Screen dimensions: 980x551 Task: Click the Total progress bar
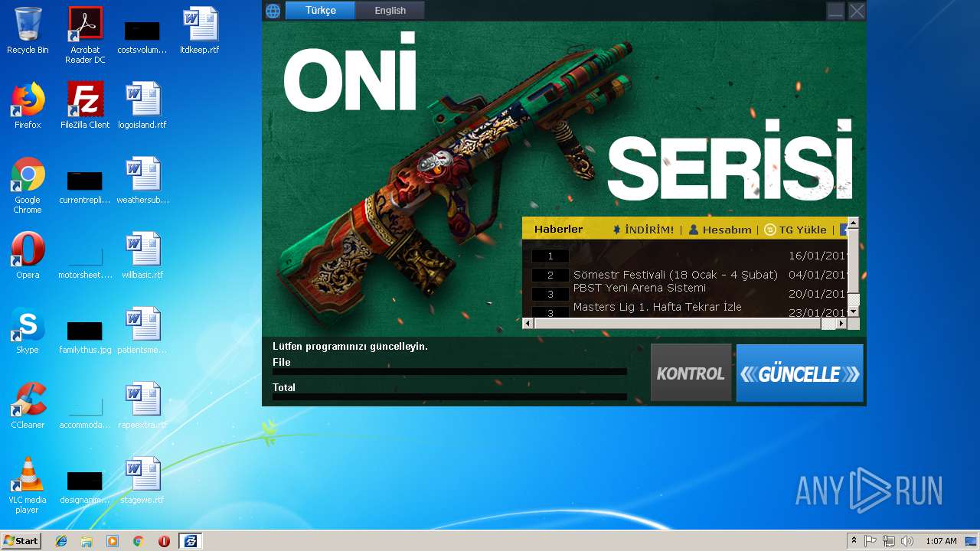(x=449, y=397)
